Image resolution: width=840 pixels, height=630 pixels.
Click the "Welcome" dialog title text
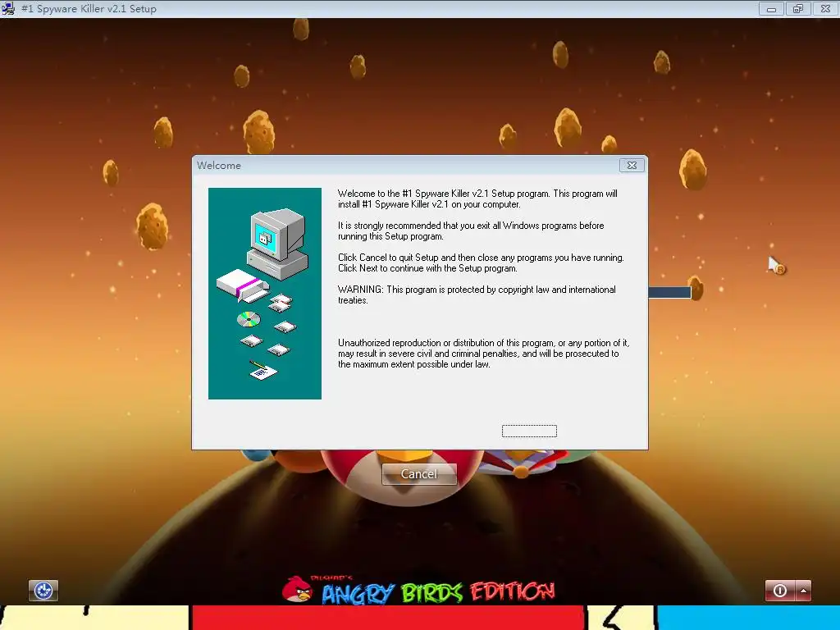pos(218,166)
